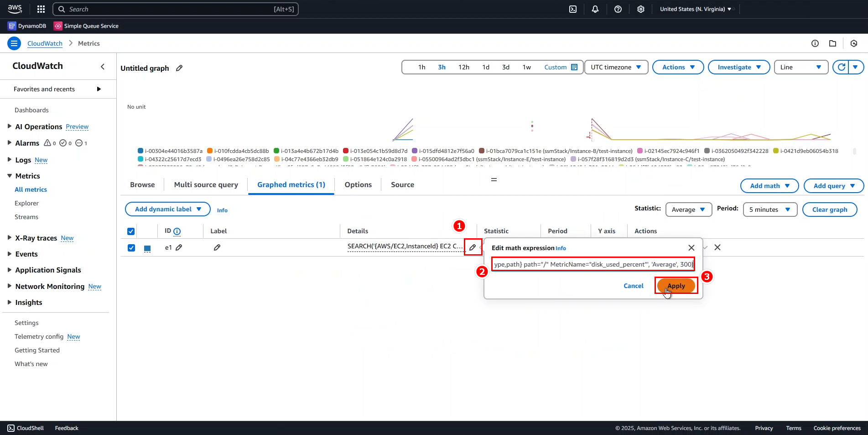
Task: Open AWS services grid menu
Action: click(x=41, y=9)
